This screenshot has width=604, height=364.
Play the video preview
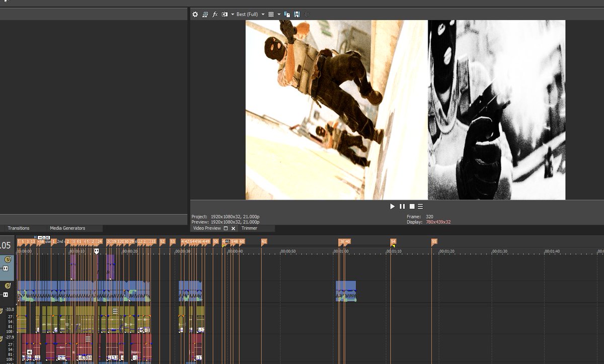pyautogui.click(x=393, y=206)
